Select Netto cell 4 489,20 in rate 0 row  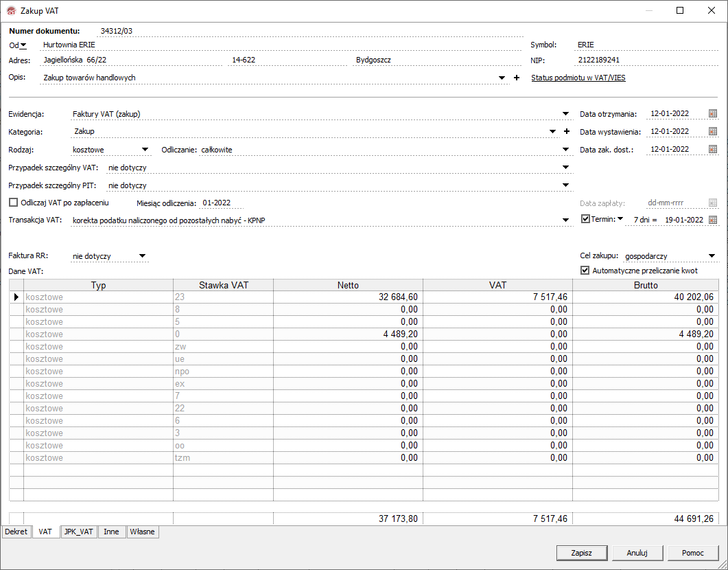click(348, 334)
